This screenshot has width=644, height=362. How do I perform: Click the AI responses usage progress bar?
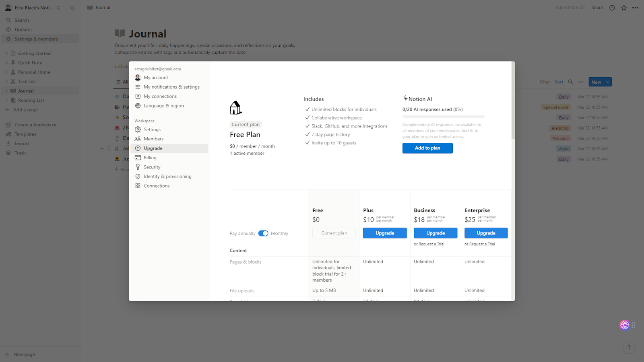coord(444,117)
